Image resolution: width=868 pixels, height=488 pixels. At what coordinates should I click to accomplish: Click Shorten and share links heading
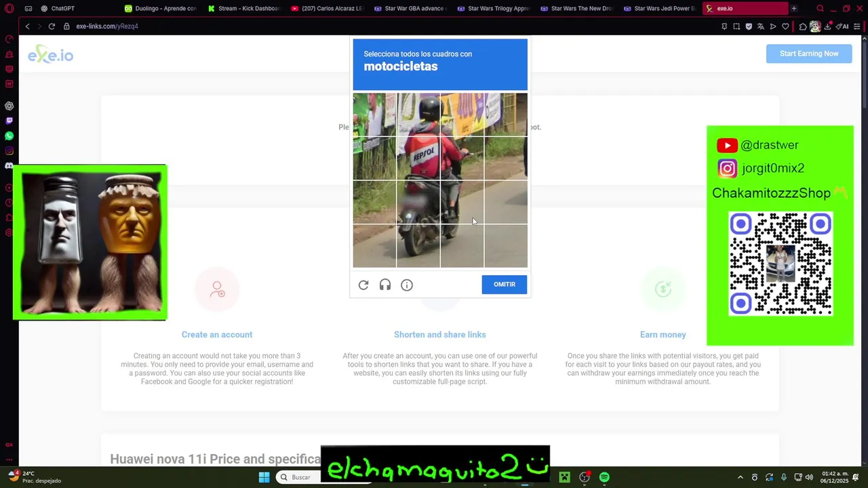click(x=440, y=335)
